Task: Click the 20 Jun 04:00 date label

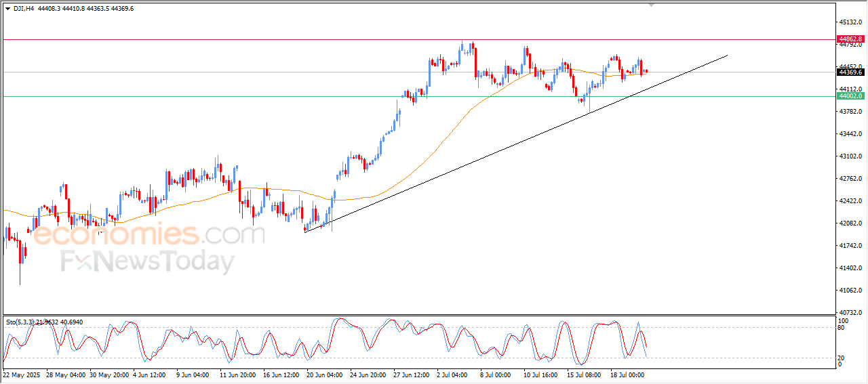Action: coord(325,375)
